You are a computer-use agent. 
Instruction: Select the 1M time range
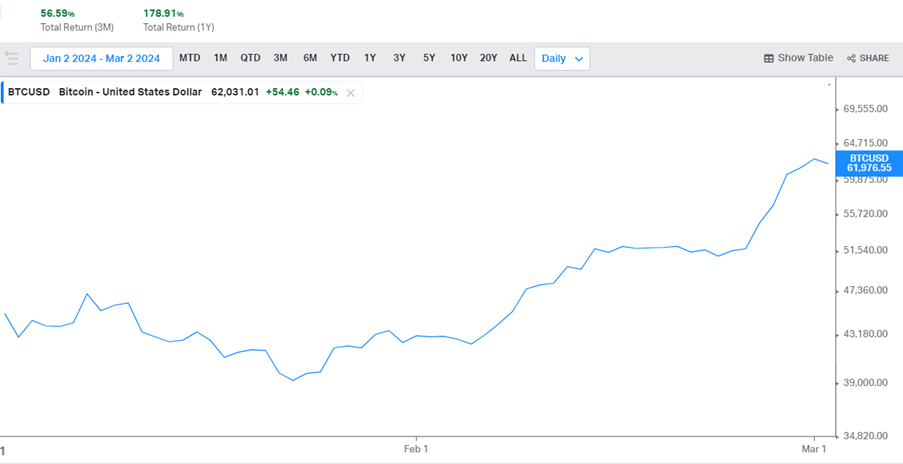220,58
